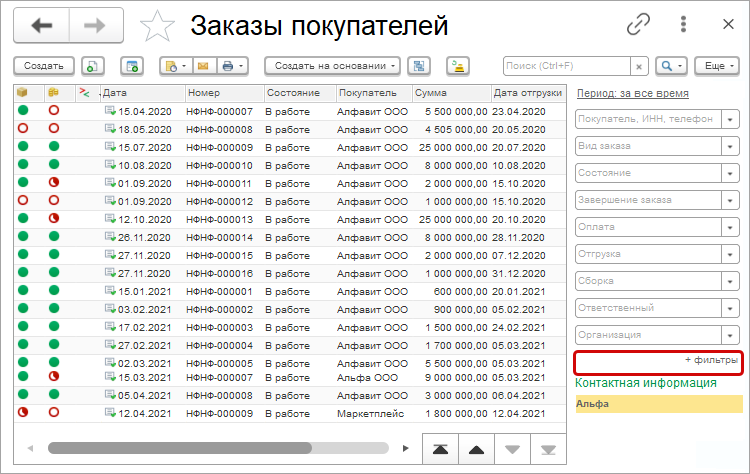This screenshot has width=750, height=474.
Task: Open the Еще menu
Action: [717, 66]
